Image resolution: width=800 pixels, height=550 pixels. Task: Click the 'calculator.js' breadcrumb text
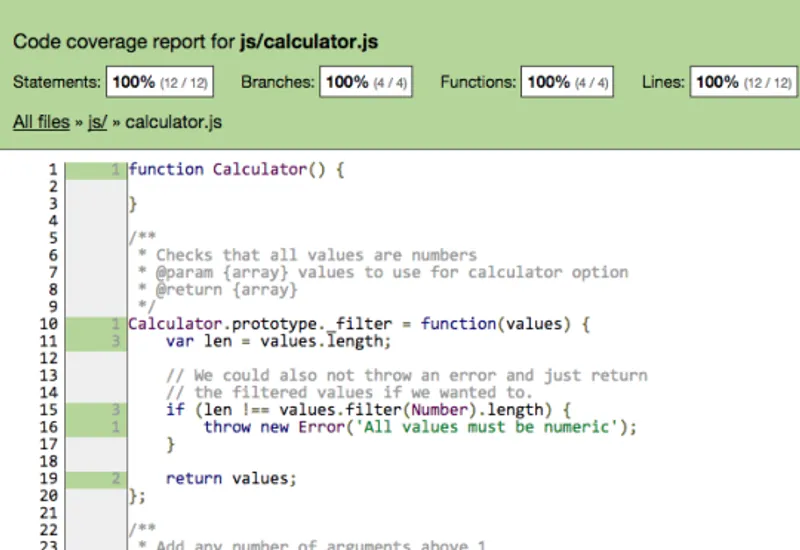coord(173,122)
